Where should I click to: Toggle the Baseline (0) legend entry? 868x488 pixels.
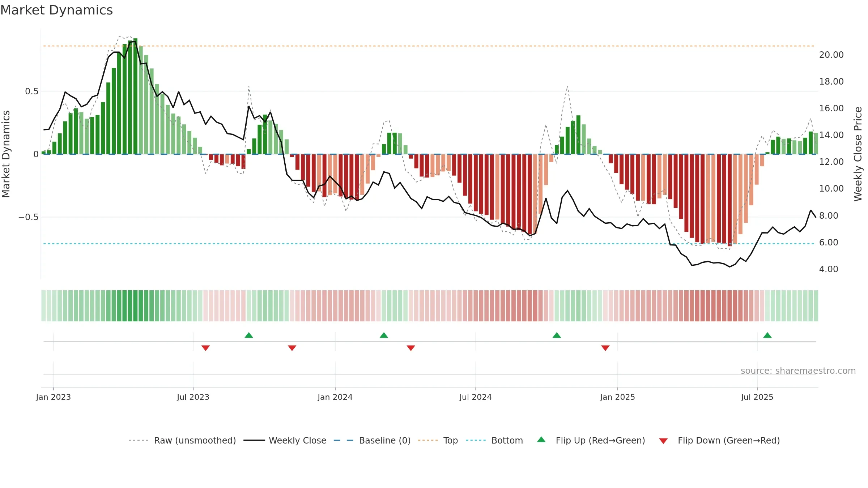pos(372,440)
